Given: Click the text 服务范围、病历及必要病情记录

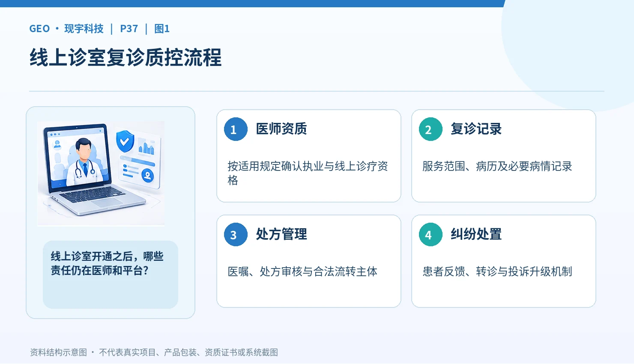Looking at the screenshot, I should point(497,166).
